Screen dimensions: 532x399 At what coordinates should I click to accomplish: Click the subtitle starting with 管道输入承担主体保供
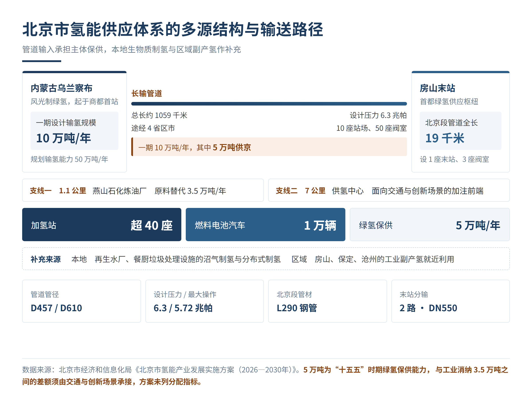(x=131, y=49)
